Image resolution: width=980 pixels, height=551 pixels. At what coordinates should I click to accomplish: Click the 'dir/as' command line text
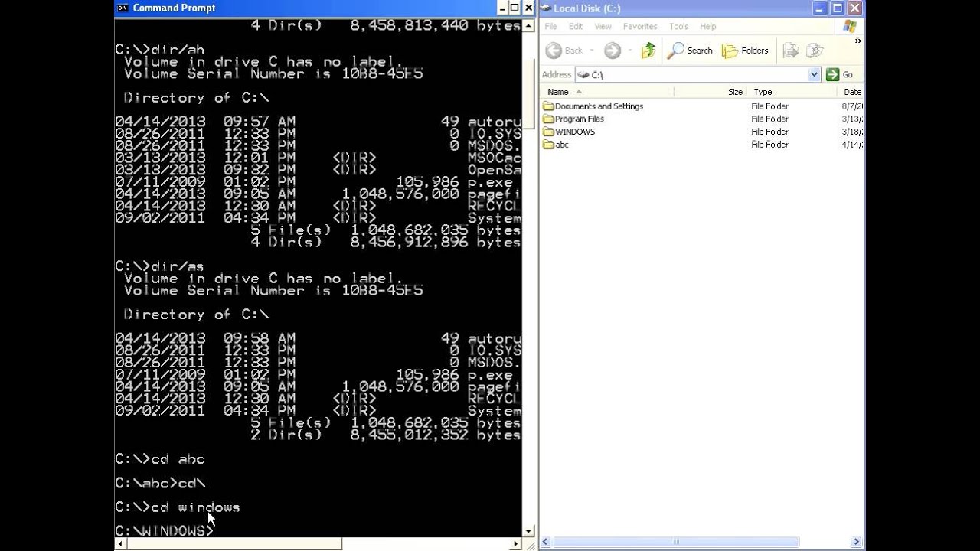point(178,266)
